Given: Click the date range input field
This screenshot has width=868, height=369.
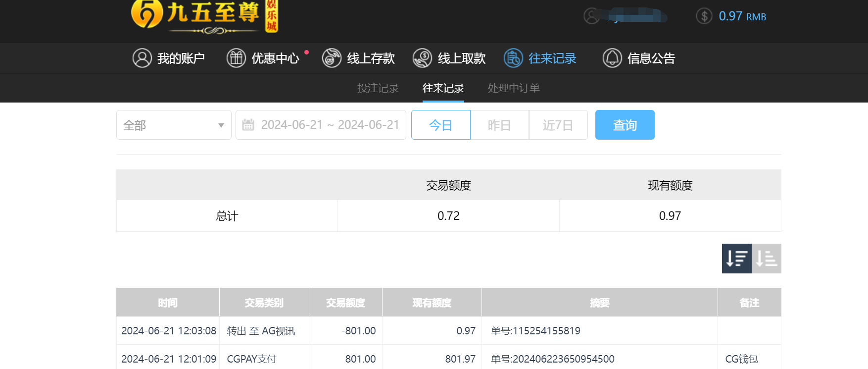Looking at the screenshot, I should (321, 125).
